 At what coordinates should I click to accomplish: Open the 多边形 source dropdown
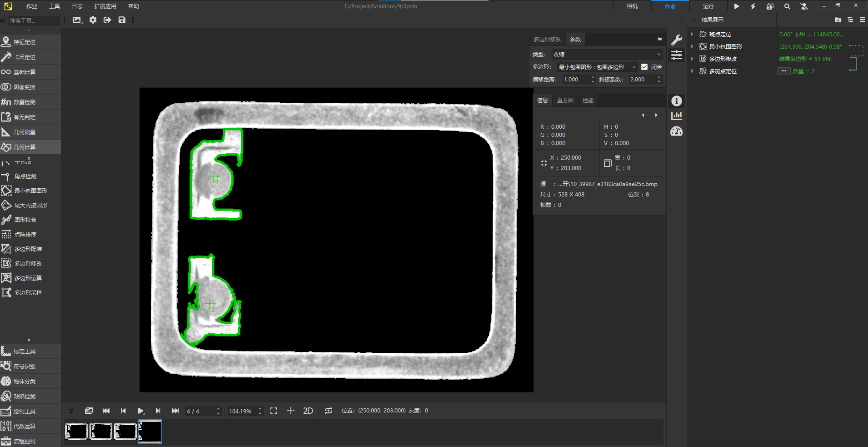(597, 67)
